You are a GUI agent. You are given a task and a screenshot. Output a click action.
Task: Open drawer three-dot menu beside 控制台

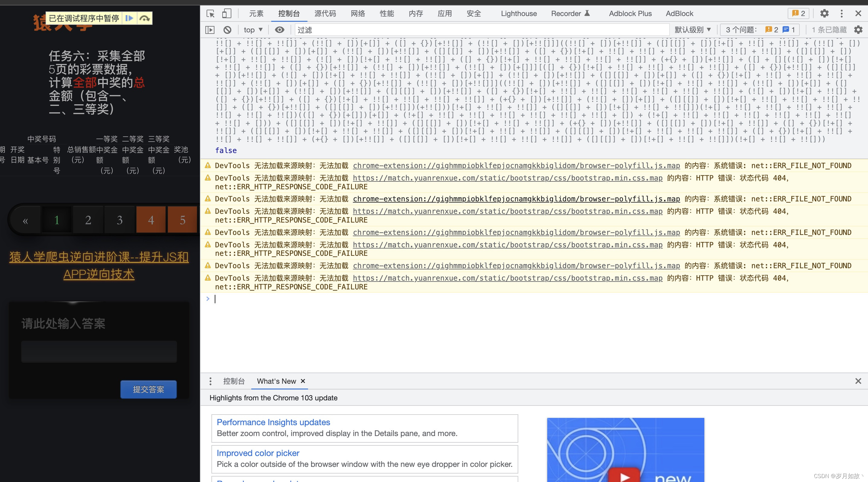[x=210, y=381]
